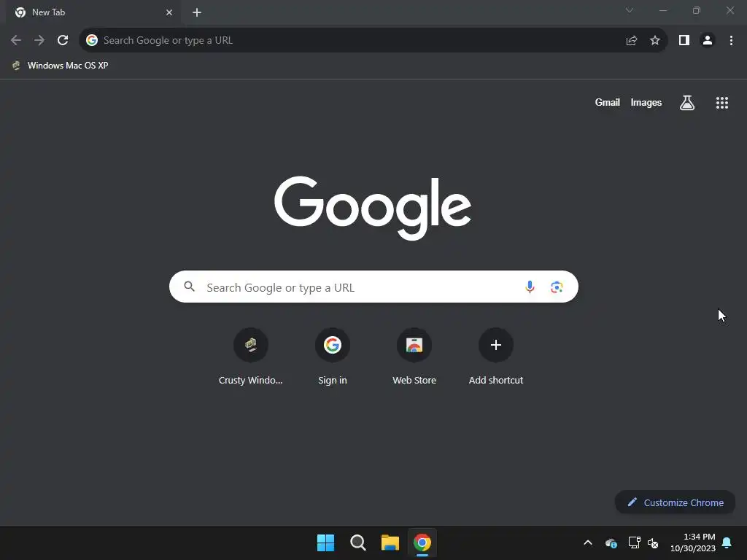Click the Google search box
The image size is (747, 560).
[x=373, y=287]
